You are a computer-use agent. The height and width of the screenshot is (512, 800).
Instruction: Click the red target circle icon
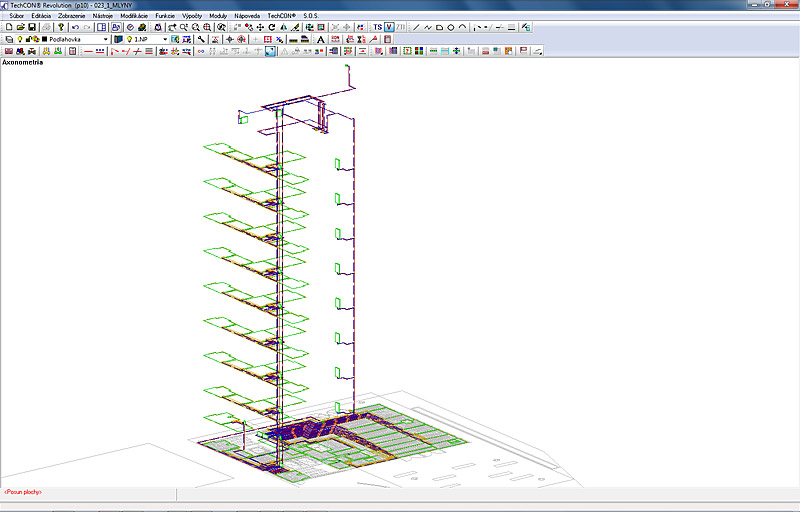[x=241, y=39]
